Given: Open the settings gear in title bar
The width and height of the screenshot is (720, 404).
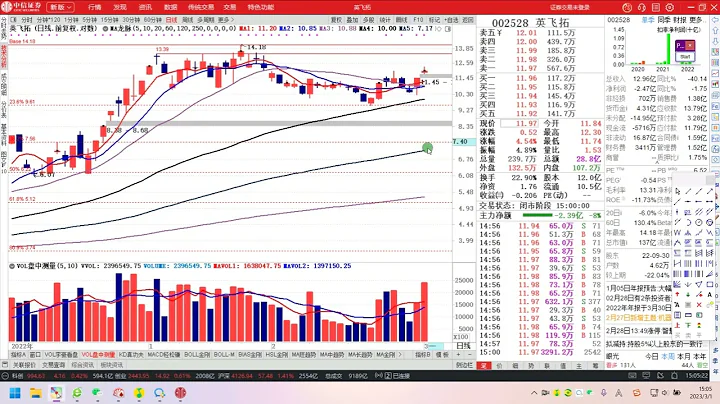Looking at the screenshot, I should 670,7.
